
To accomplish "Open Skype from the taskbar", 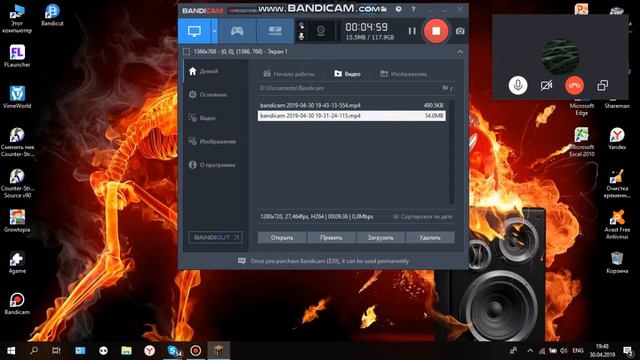I will click(174, 351).
